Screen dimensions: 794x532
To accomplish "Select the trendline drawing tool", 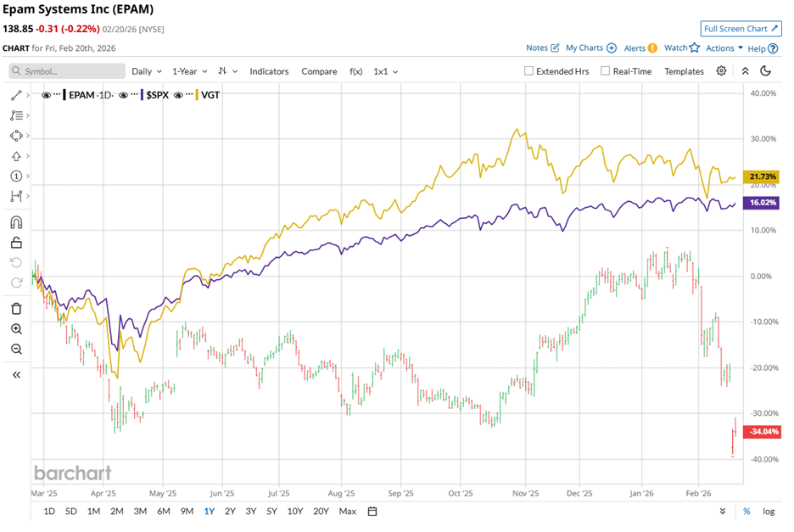I will [x=17, y=94].
